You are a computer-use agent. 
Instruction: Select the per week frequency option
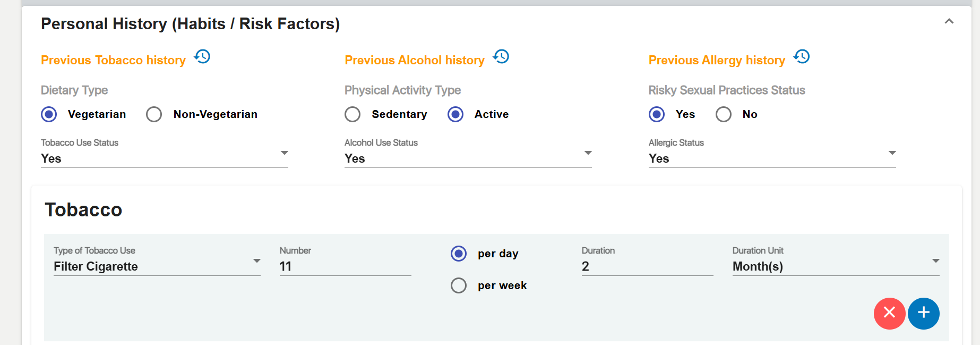(x=459, y=285)
